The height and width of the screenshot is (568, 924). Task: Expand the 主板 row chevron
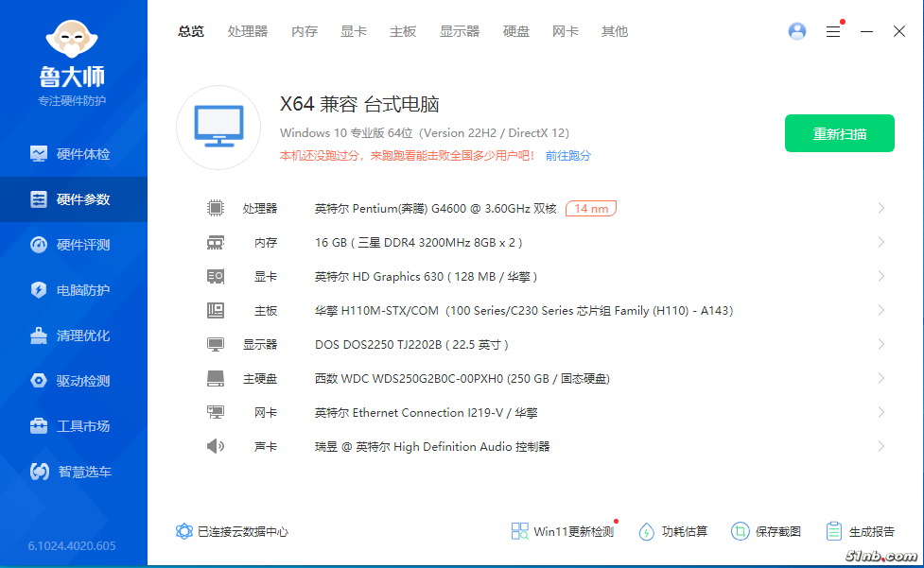pyautogui.click(x=881, y=310)
